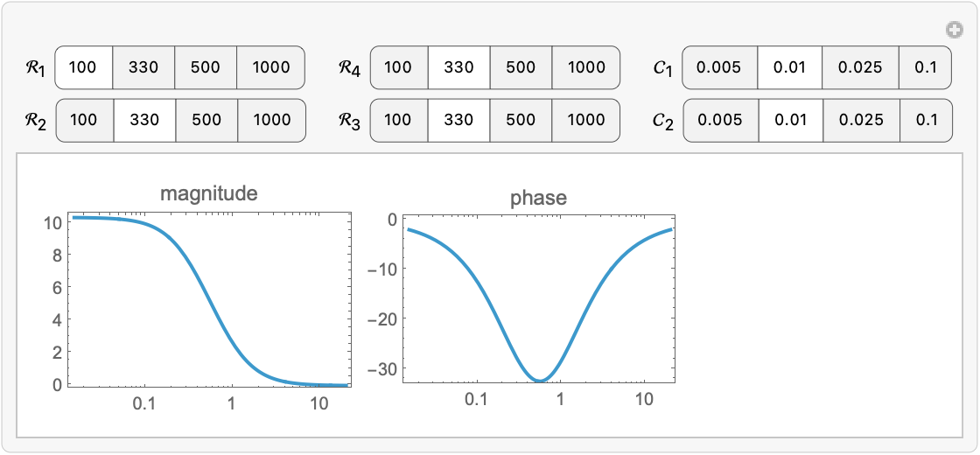Select 100 for R2
Screen dimensions: 980x455
(84, 120)
